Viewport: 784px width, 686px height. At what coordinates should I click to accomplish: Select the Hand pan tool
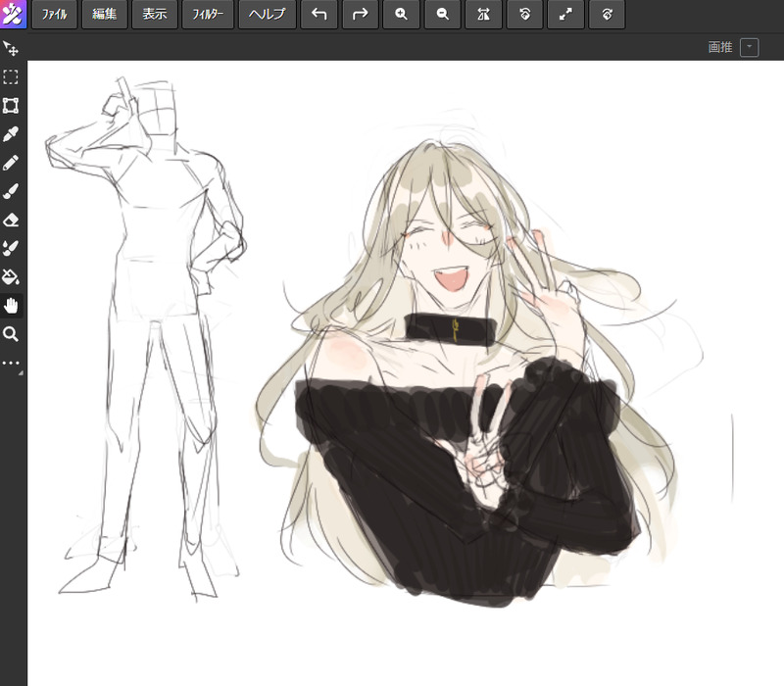pyautogui.click(x=11, y=306)
